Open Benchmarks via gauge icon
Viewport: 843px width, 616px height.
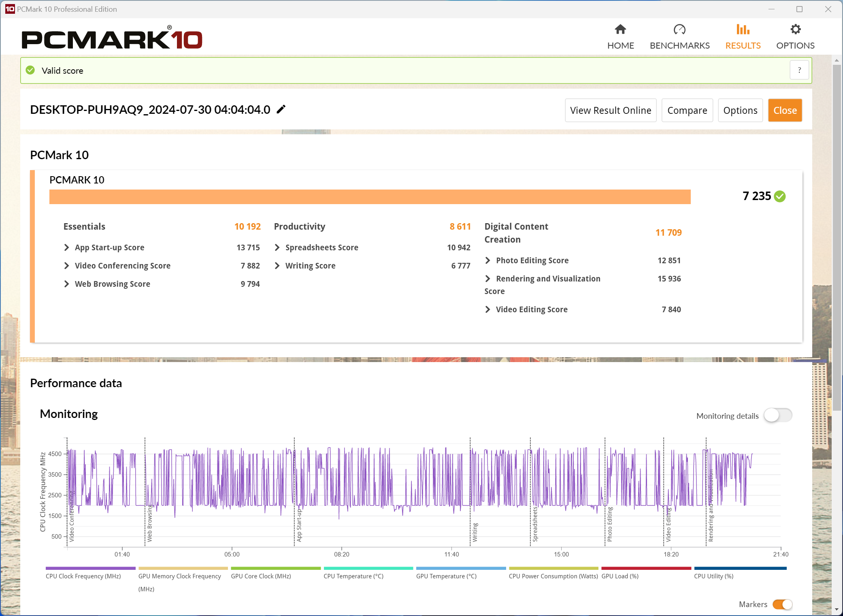click(679, 30)
